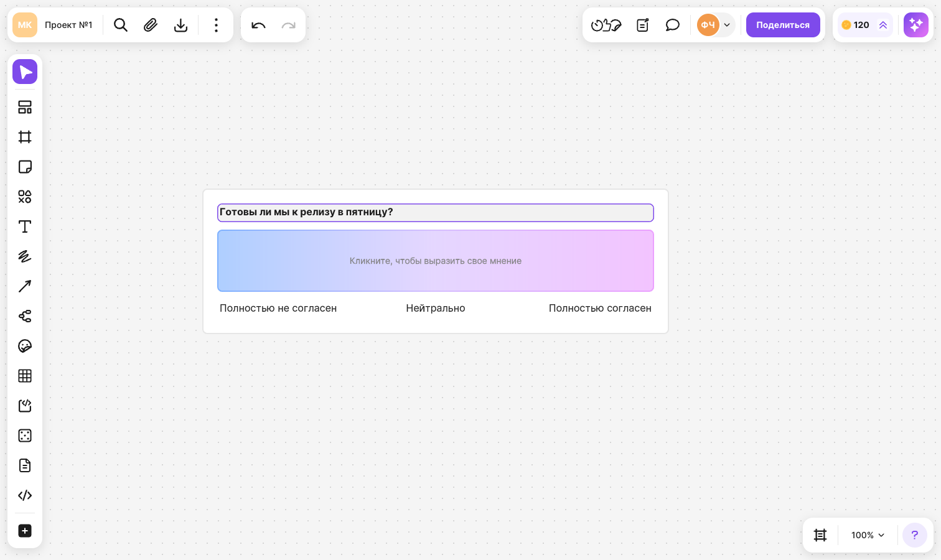Open the stickers and emoji tool

(x=25, y=346)
